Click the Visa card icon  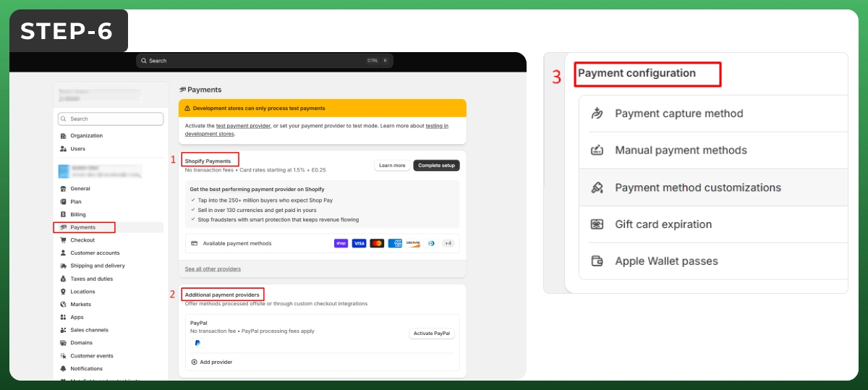(x=359, y=244)
